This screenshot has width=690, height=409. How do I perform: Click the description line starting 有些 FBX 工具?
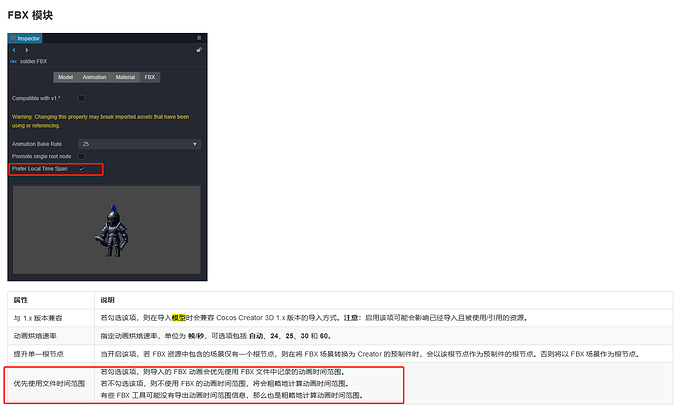pos(232,395)
